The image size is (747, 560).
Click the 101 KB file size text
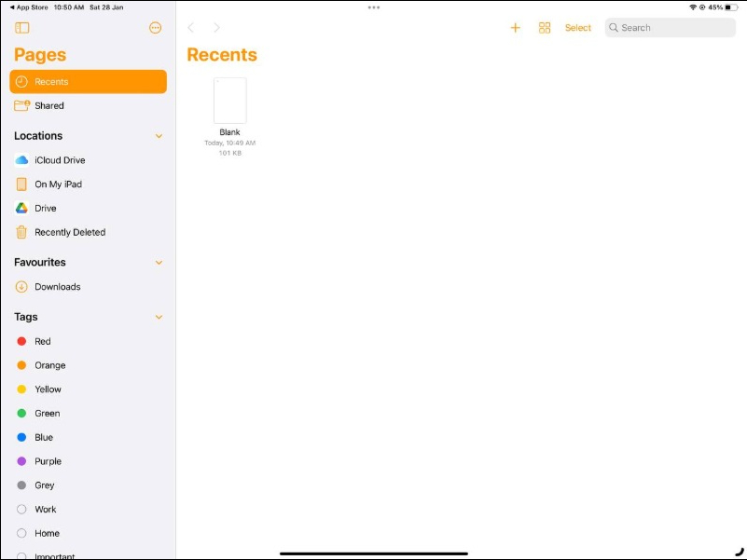click(x=230, y=153)
